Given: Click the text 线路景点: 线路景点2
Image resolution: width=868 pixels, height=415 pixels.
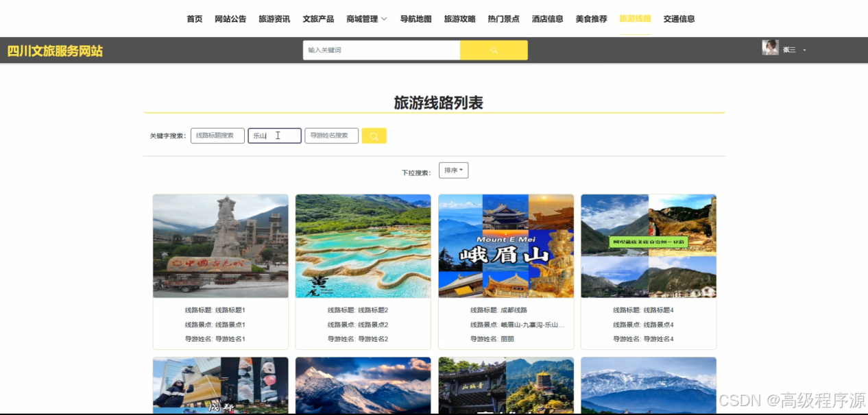Looking at the screenshot, I should [358, 325].
